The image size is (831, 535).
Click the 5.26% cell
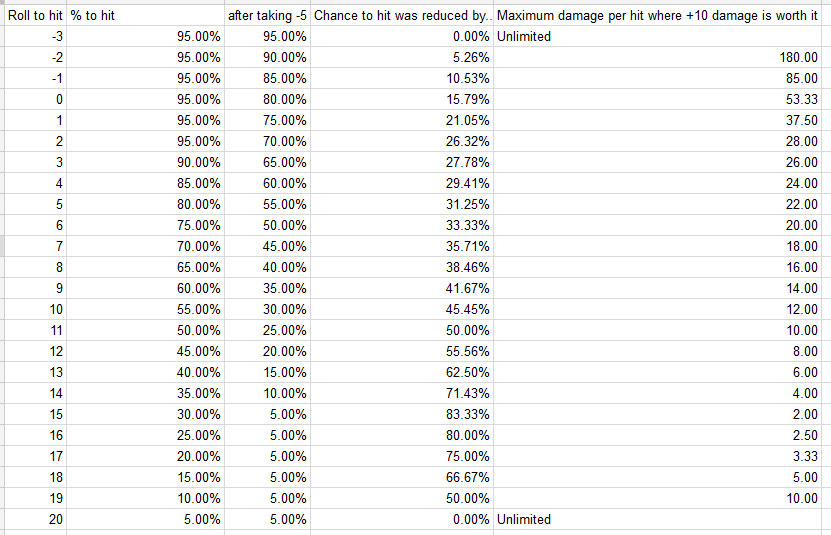pos(402,57)
